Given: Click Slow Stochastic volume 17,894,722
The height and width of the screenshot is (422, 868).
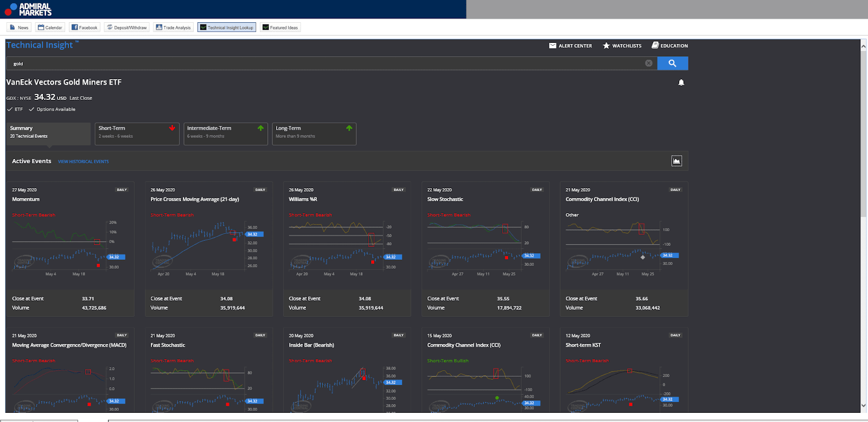Looking at the screenshot, I should (x=509, y=308).
